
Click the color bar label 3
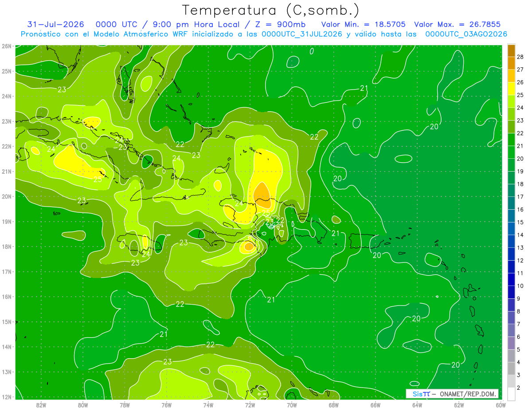[518, 375]
